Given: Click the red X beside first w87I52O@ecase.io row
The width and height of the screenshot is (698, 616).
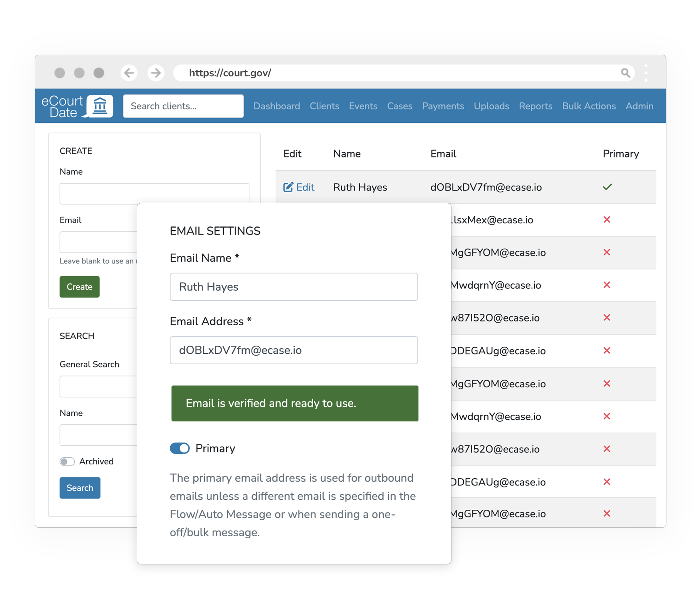Looking at the screenshot, I should pyautogui.click(x=607, y=318).
